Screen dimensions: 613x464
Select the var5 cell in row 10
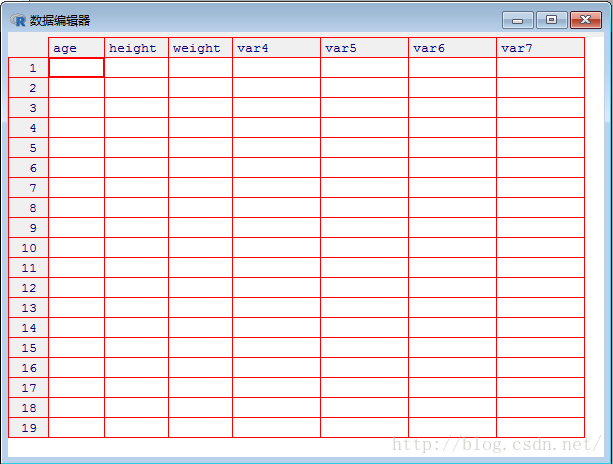(x=364, y=247)
